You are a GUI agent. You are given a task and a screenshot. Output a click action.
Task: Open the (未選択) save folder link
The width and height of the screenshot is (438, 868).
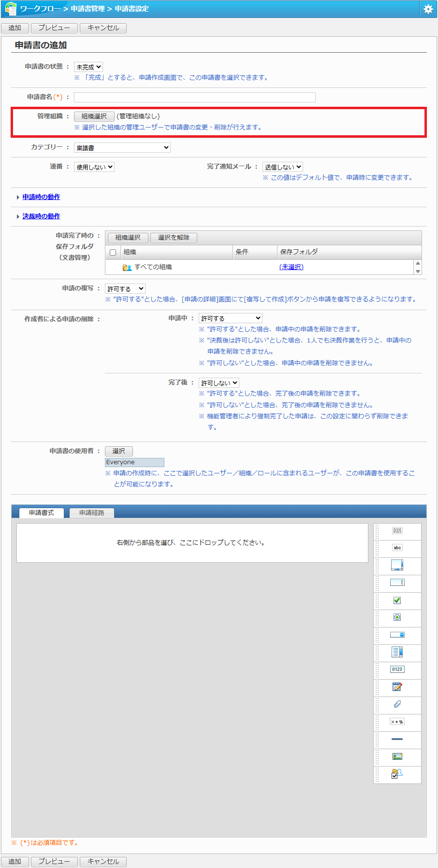(x=291, y=267)
